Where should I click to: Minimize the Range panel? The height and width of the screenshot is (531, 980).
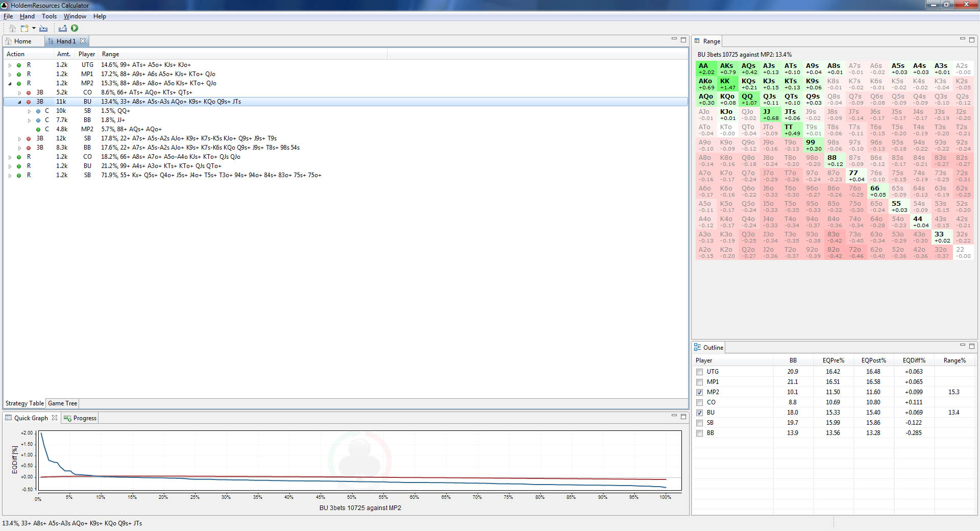[963, 39]
